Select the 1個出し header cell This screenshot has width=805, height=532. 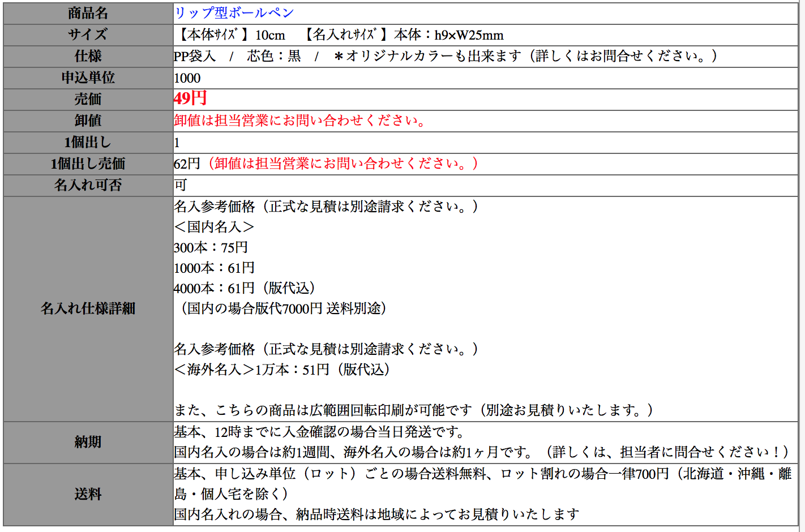pos(88,143)
